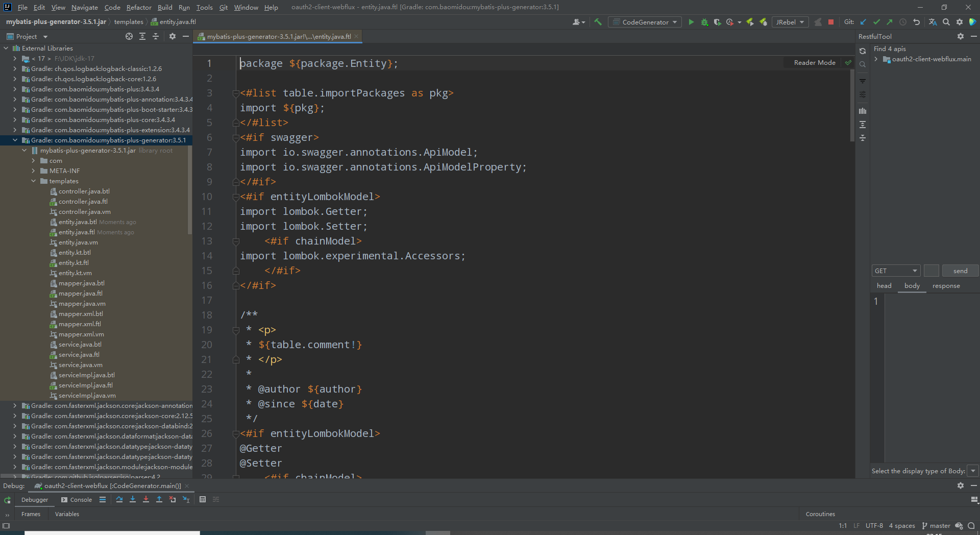
Task: Open controller.java.ftl template file
Action: click(83, 201)
